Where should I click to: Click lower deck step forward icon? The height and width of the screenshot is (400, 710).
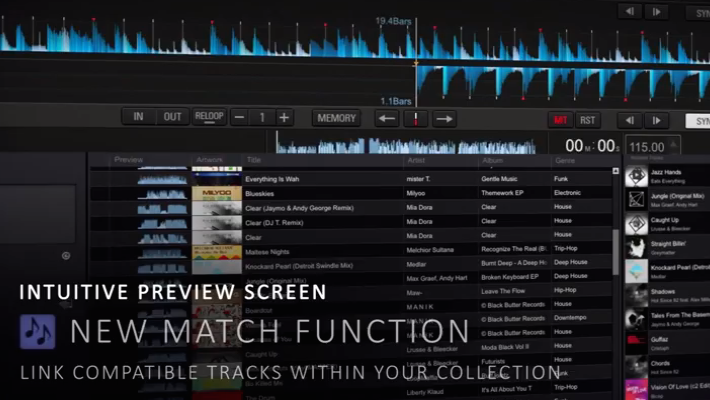[655, 120]
